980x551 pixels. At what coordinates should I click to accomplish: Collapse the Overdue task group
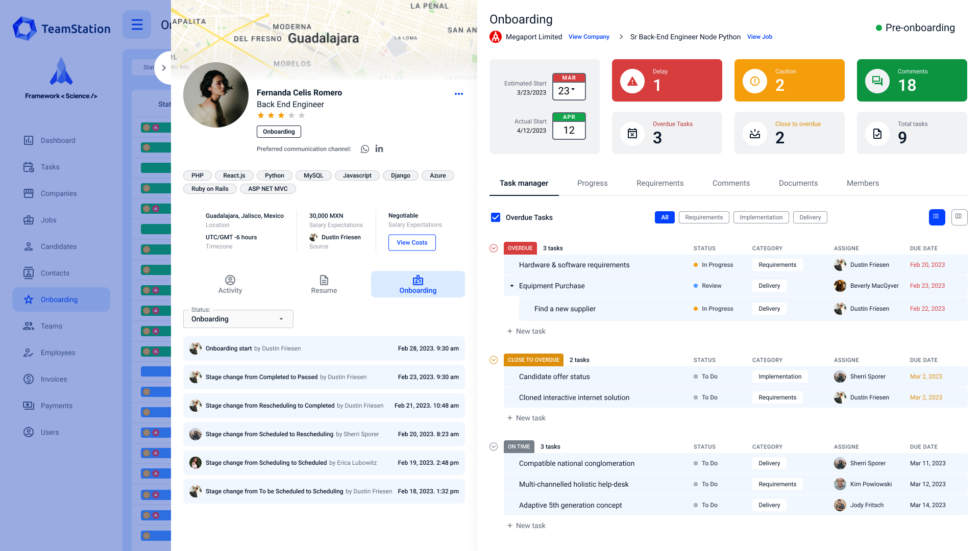(494, 248)
